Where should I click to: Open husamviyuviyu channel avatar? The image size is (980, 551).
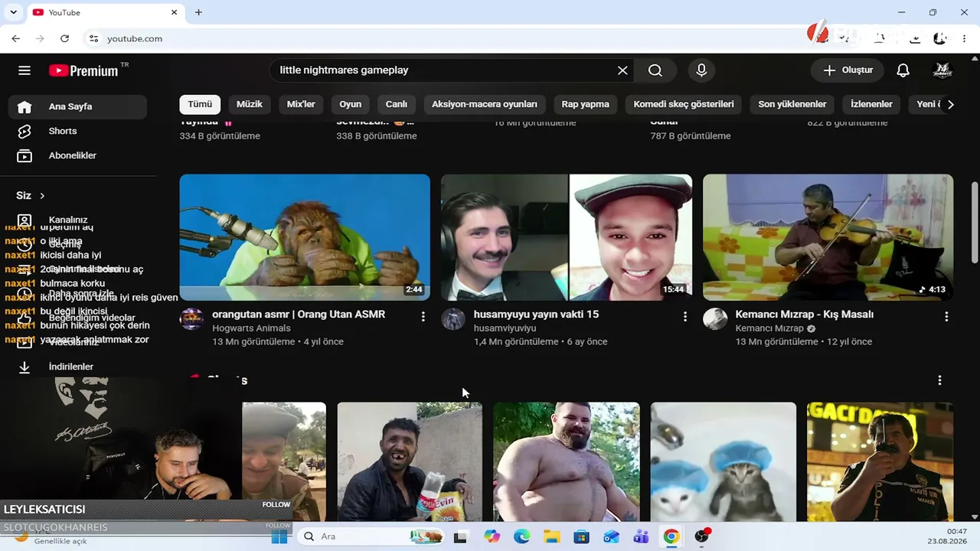coord(453,319)
